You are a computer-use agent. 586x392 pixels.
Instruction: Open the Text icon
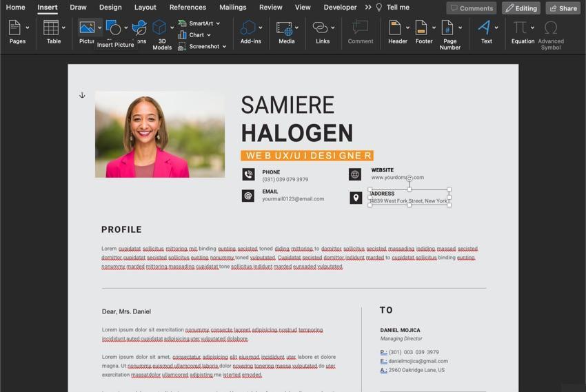[x=483, y=28]
